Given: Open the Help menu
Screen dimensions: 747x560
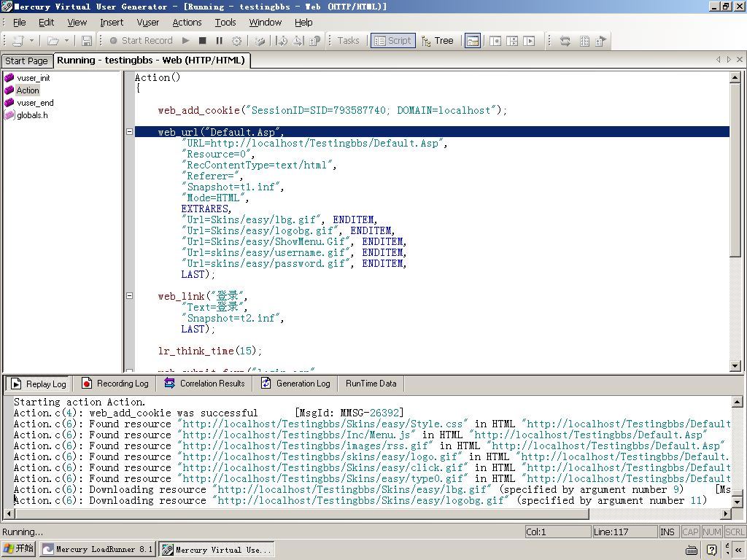Looking at the screenshot, I should point(303,23).
